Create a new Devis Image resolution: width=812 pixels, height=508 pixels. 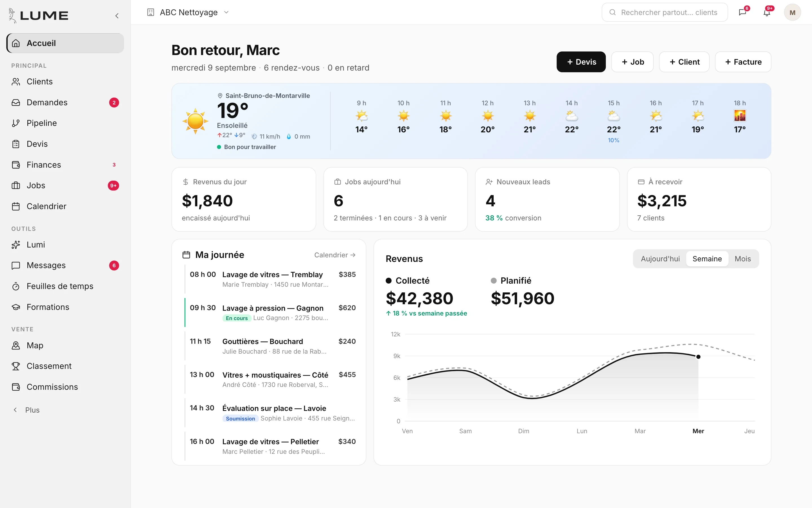pyautogui.click(x=581, y=62)
